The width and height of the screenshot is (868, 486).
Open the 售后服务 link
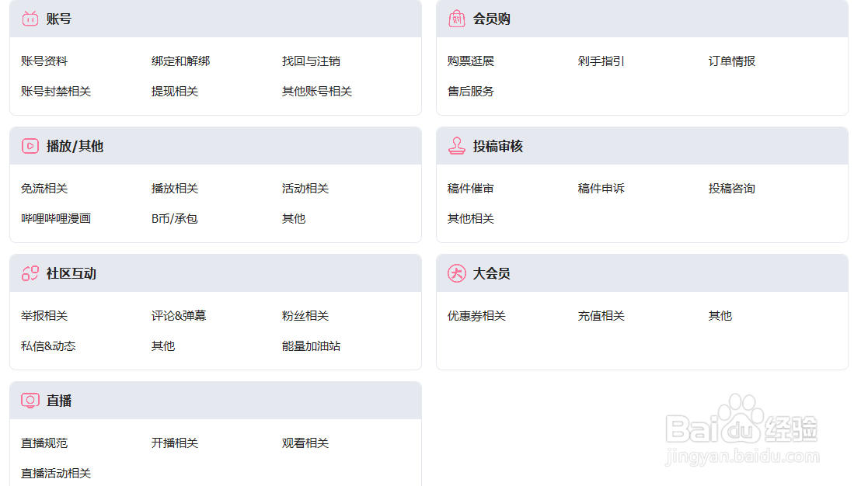coord(471,92)
